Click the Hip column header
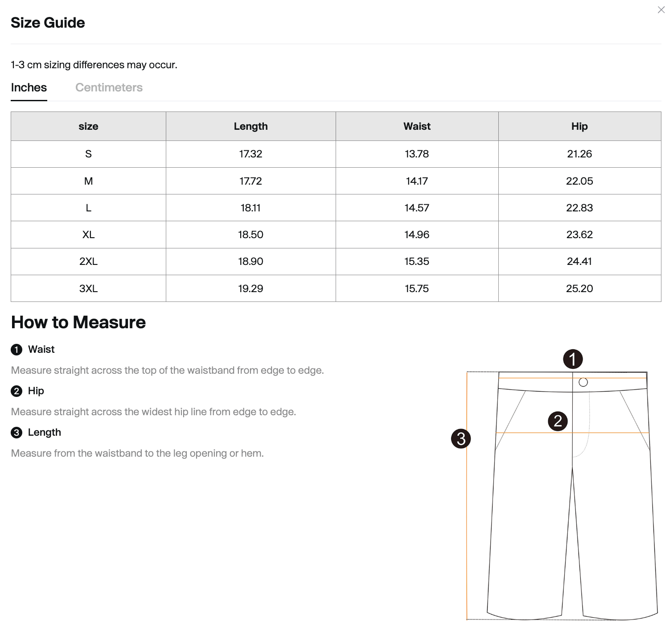This screenshot has height=644, width=665. click(x=579, y=126)
